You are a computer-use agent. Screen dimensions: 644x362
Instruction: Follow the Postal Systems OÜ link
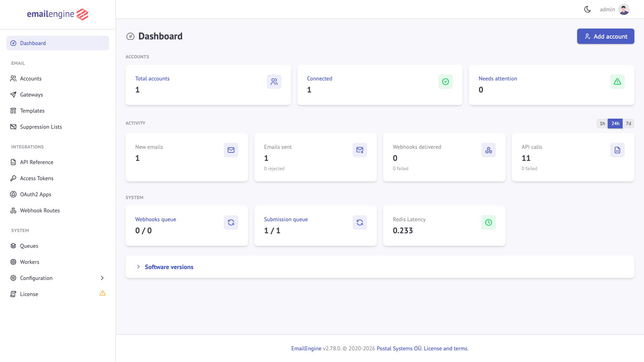click(399, 348)
